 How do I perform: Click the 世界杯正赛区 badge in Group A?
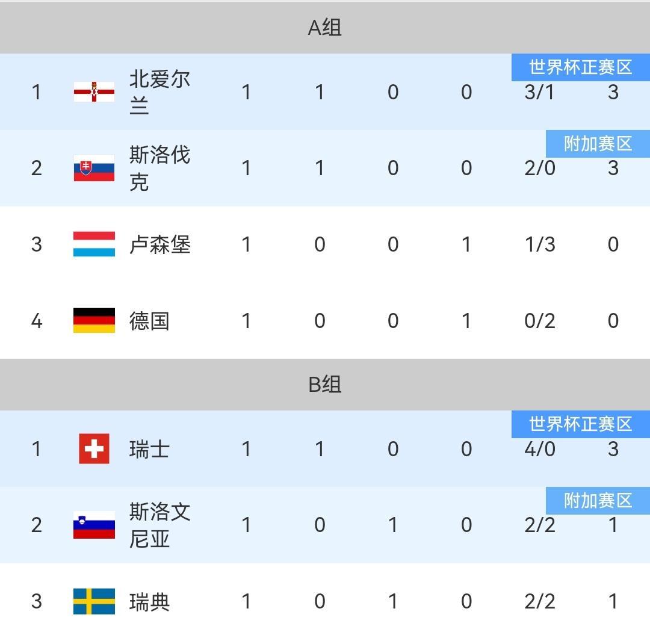click(x=580, y=67)
